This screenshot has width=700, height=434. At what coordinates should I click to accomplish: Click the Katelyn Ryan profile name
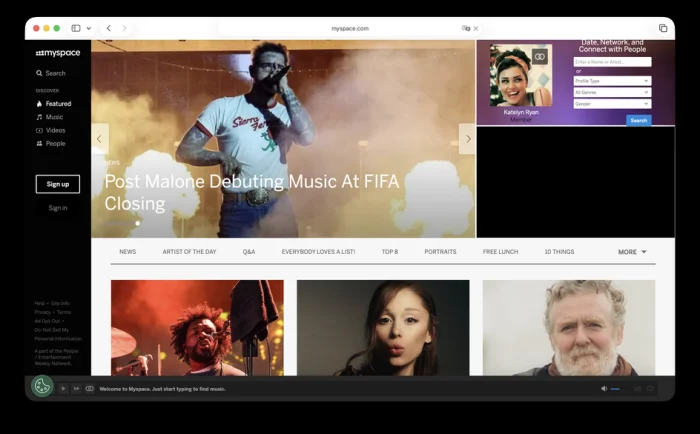tap(521, 112)
